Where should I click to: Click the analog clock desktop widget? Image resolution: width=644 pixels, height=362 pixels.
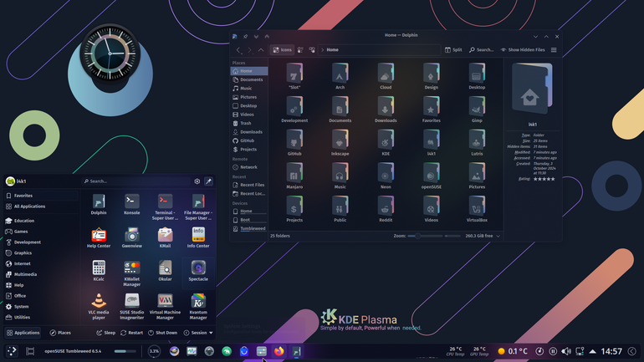(x=110, y=54)
